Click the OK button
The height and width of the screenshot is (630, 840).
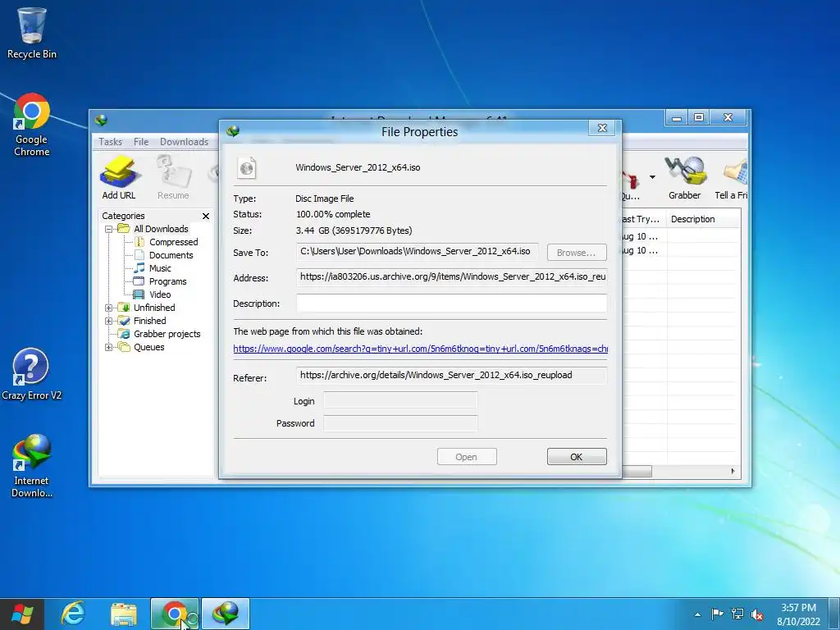click(577, 457)
